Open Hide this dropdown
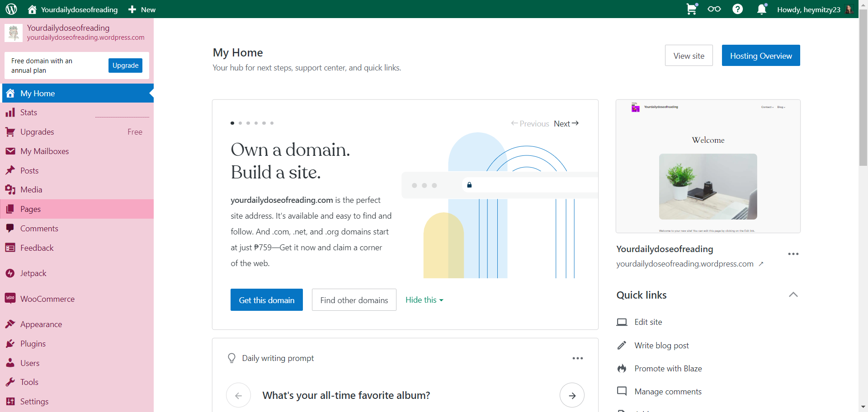 pos(425,300)
